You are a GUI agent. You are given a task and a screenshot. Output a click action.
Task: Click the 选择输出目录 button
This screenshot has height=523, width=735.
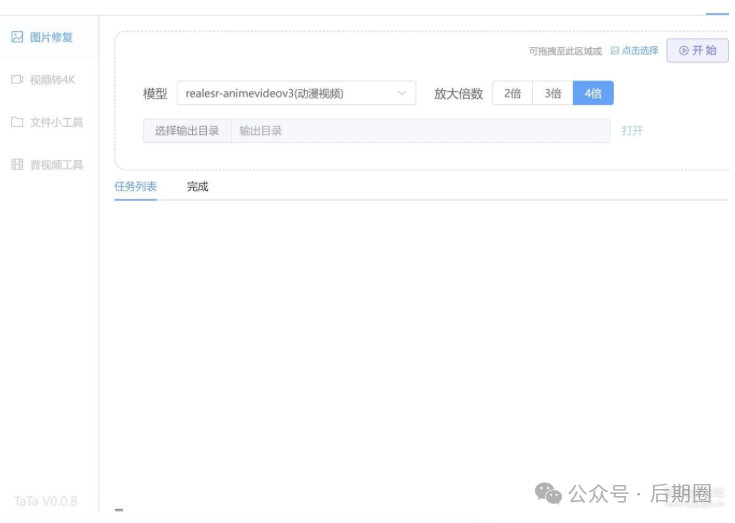pyautogui.click(x=187, y=131)
